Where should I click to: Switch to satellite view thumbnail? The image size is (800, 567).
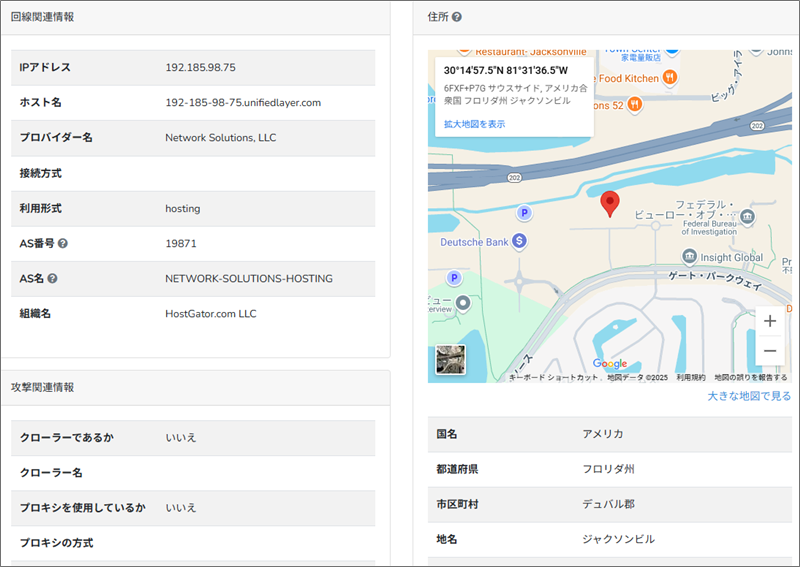(x=451, y=359)
